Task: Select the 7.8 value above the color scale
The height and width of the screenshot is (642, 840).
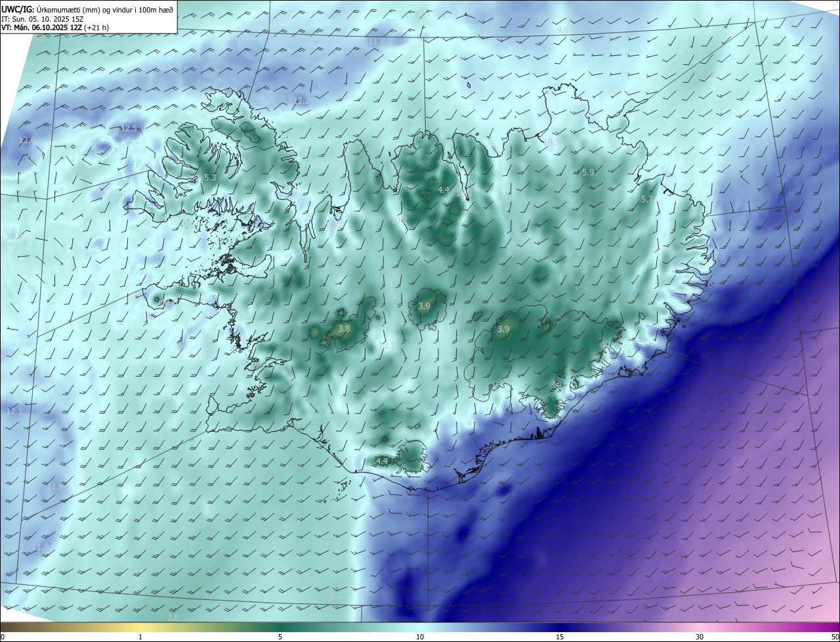Action: (173, 618)
